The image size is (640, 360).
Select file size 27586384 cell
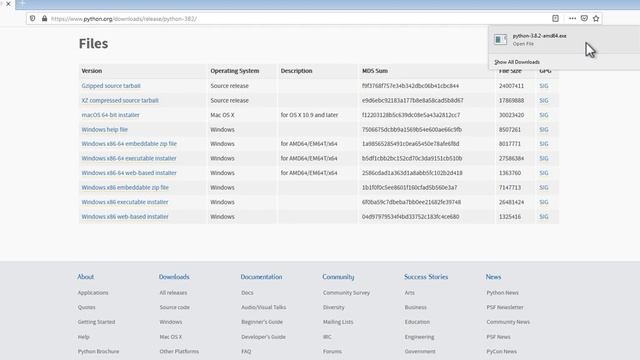pyautogui.click(x=511, y=158)
